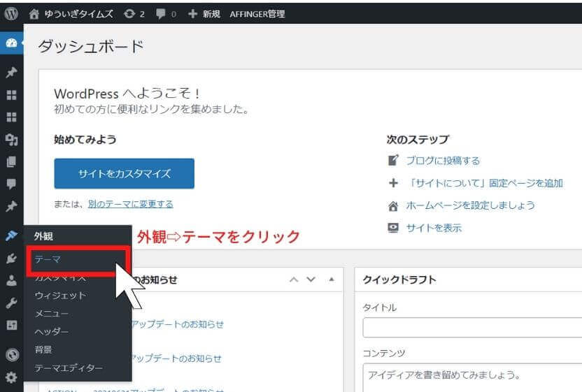Click the クイックドラフト panel heading
The image size is (582, 392).
coord(399,280)
